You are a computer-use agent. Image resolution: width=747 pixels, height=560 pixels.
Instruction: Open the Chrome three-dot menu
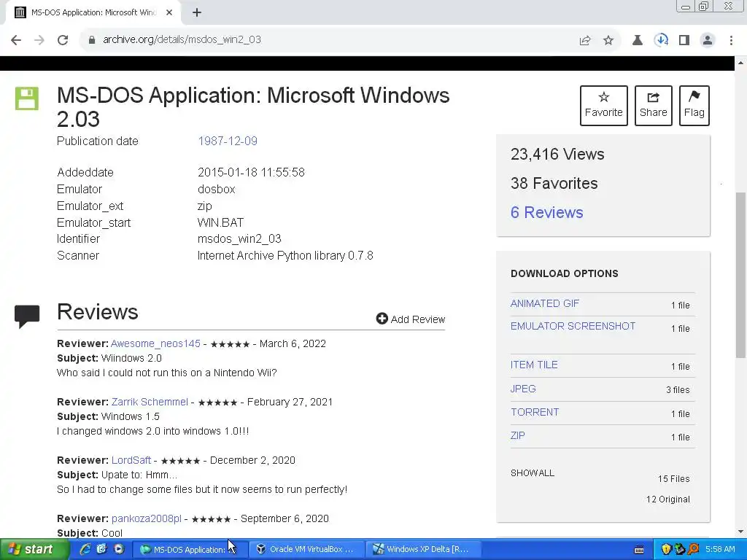731,41
